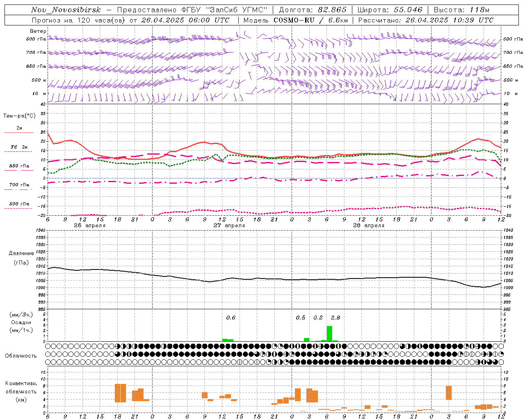Click the 700 гПа temperature legend entry
Screen dimensions: 525x420
pyautogui.click(x=19, y=185)
